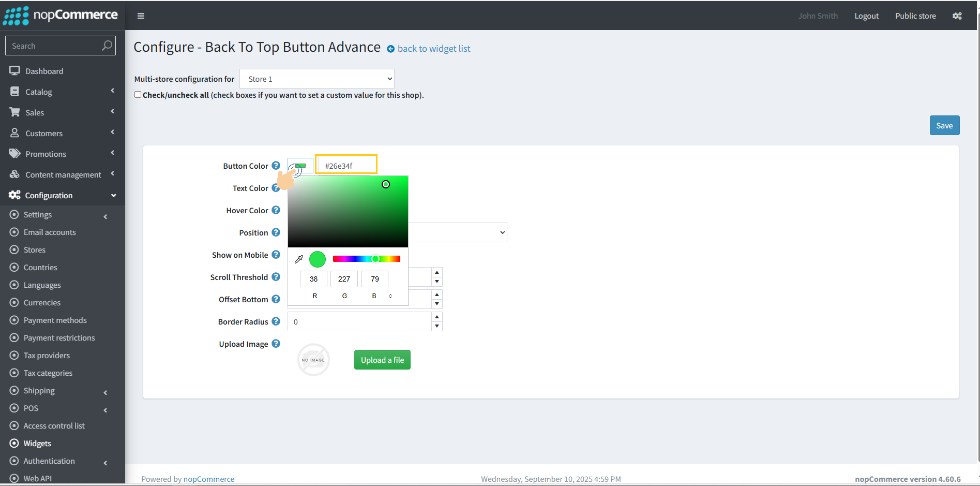Click the search magnifier icon

(107, 46)
